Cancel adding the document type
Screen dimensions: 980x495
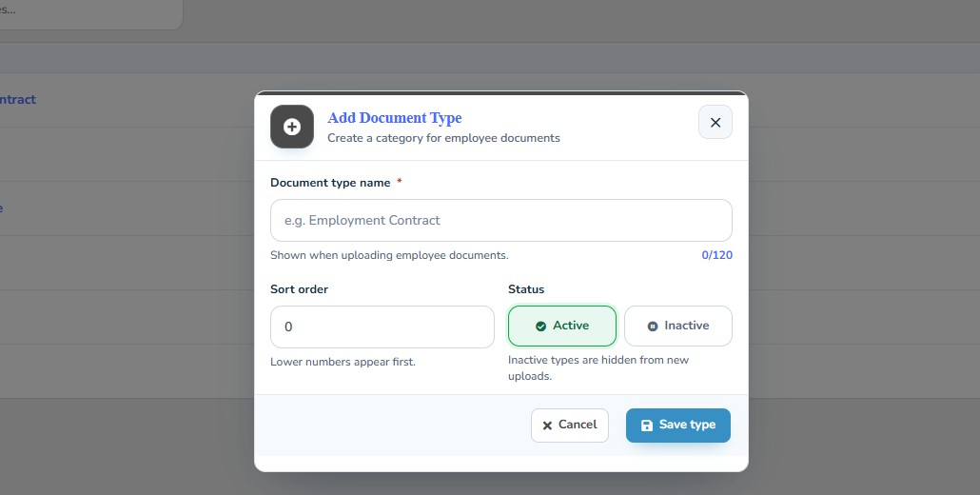click(x=569, y=425)
